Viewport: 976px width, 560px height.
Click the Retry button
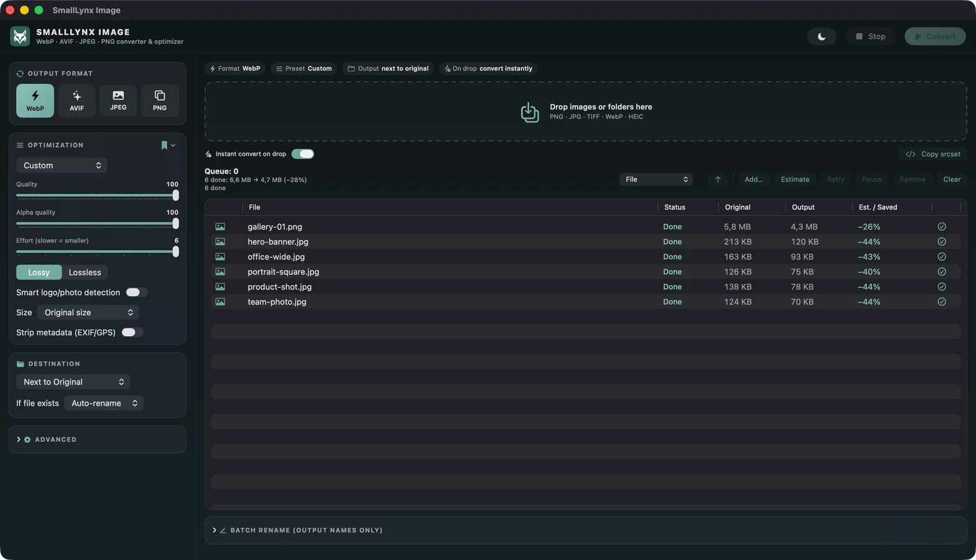pyautogui.click(x=835, y=180)
